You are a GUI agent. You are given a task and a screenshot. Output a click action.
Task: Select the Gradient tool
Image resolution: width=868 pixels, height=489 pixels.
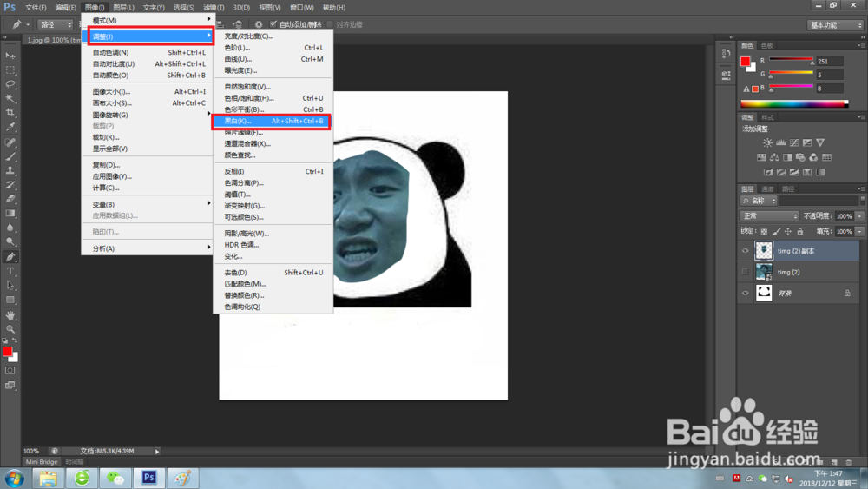(x=10, y=213)
